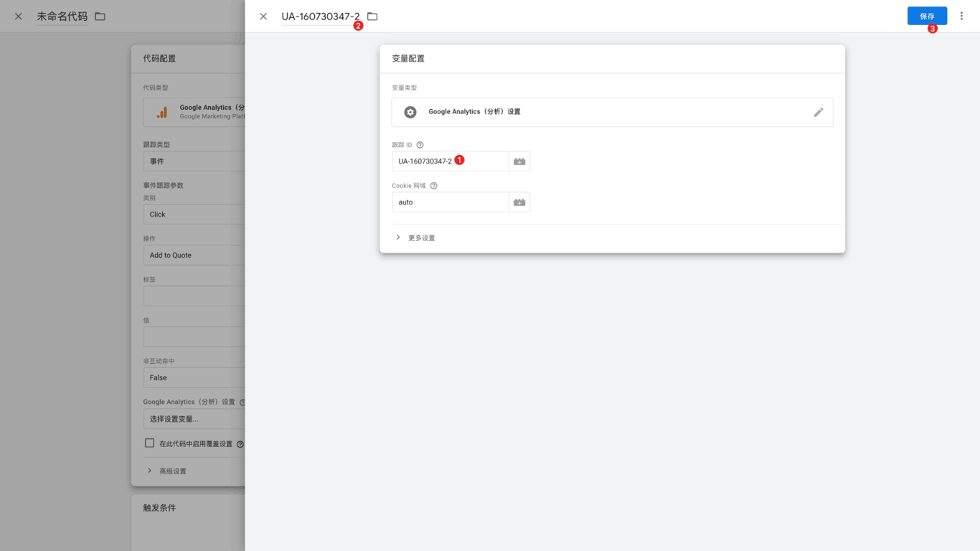Open 跟踪类型 dropdown showing 事件
The width and height of the screenshot is (980, 551).
pos(194,161)
